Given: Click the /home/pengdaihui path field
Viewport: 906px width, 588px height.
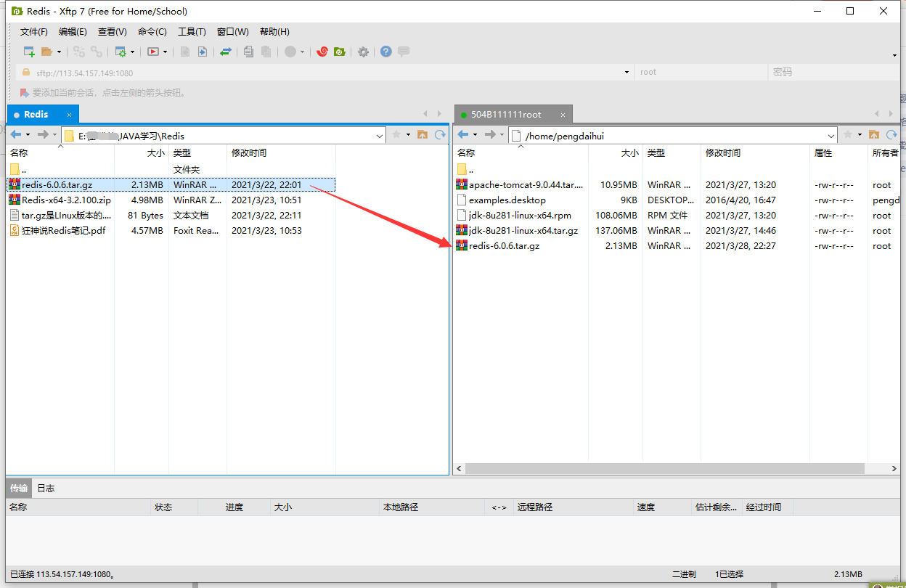Looking at the screenshot, I should 673,136.
